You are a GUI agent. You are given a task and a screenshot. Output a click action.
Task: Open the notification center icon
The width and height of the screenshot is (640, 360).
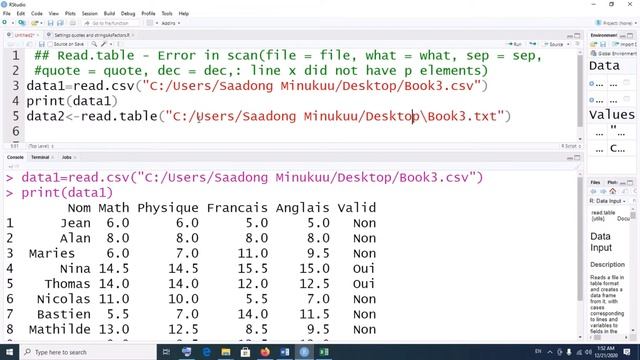point(627,352)
